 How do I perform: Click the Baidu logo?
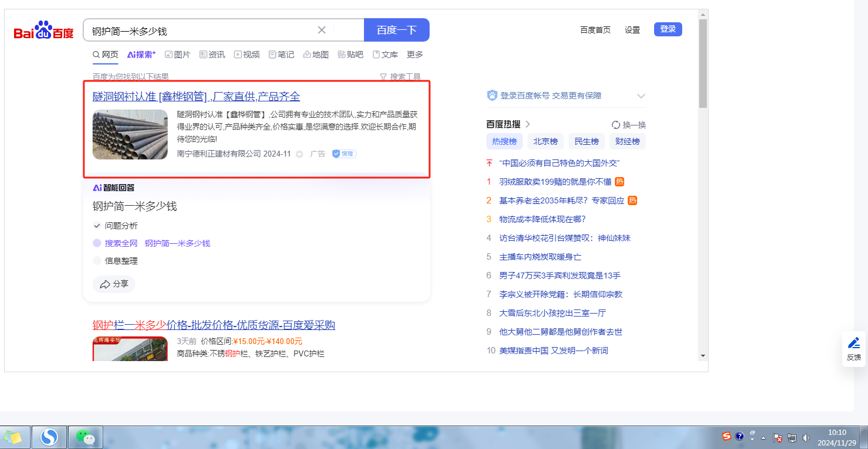[x=44, y=31]
